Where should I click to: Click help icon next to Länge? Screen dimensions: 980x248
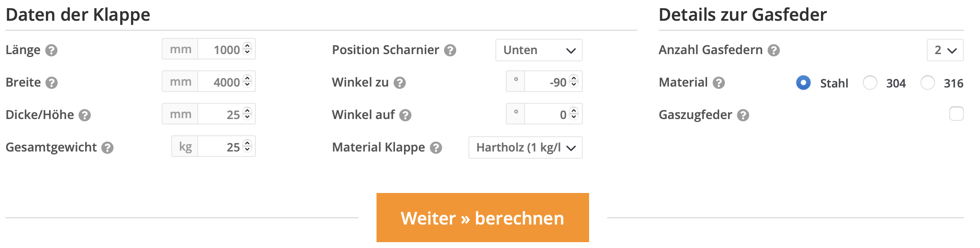(x=52, y=50)
